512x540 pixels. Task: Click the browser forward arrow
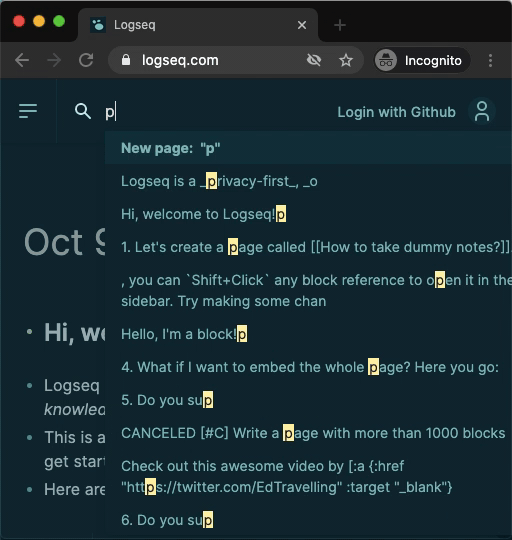(54, 61)
